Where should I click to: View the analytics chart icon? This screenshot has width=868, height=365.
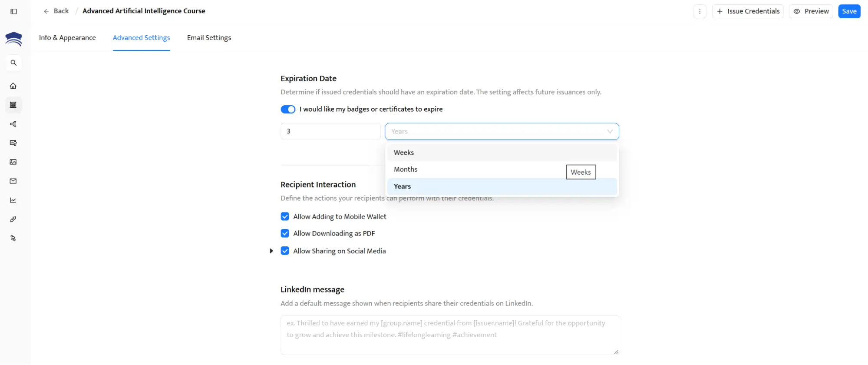(x=13, y=200)
